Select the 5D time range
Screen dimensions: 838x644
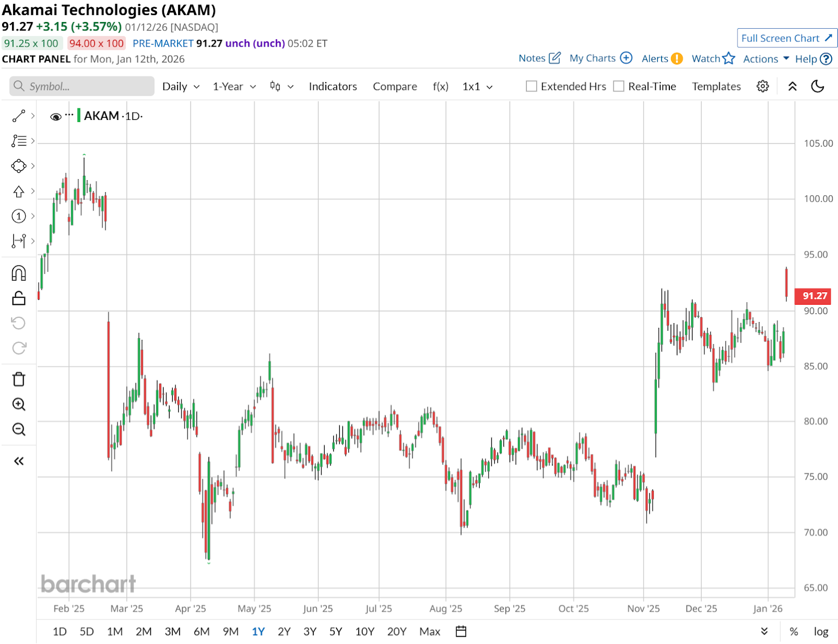coord(86,631)
